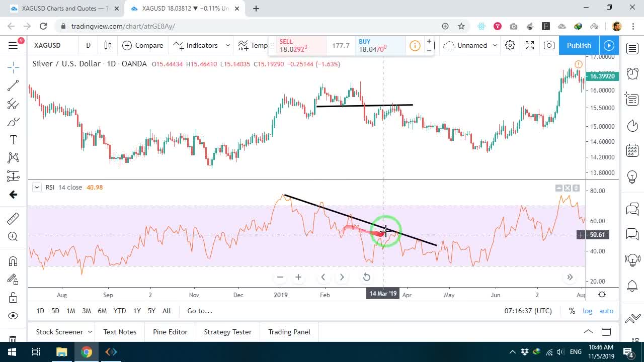
Task: Toggle lock all drawing tools
Action: [x=13, y=298]
